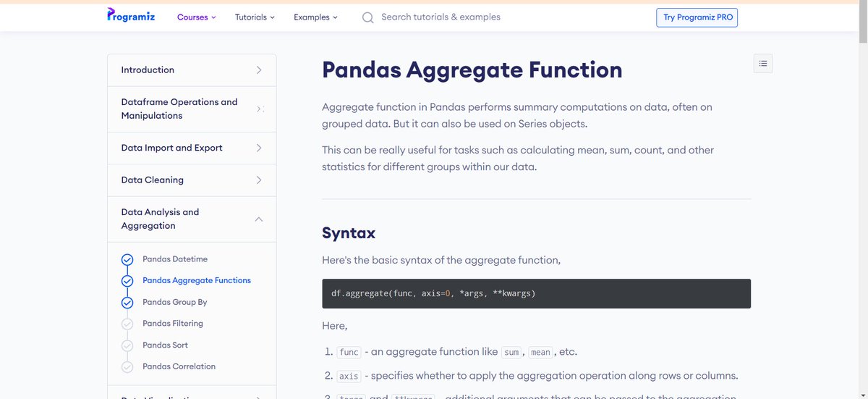Select Dataframe Operations and Manipulations section

[x=192, y=109]
